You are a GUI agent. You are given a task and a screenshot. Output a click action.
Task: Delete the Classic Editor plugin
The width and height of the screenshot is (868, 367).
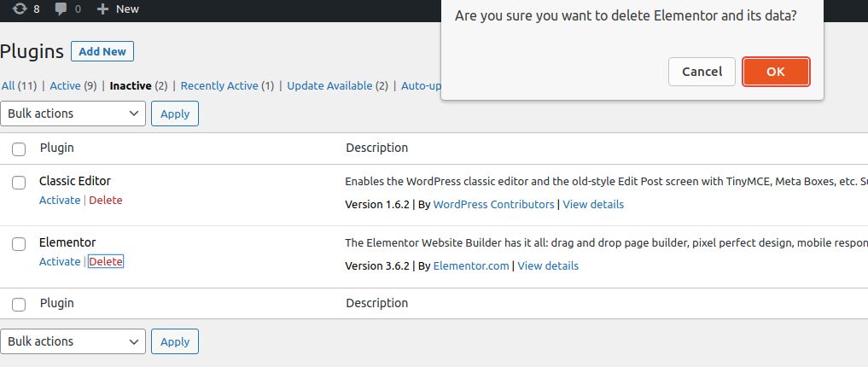pyautogui.click(x=106, y=200)
